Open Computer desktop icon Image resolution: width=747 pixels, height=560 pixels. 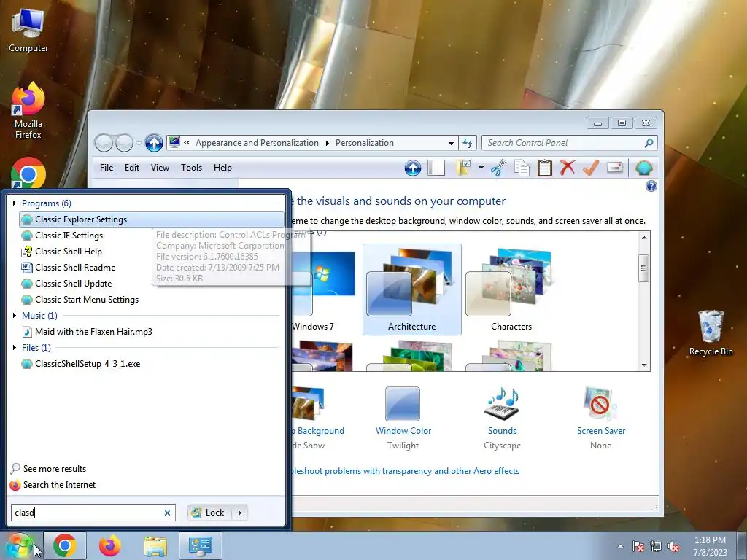pyautogui.click(x=28, y=31)
